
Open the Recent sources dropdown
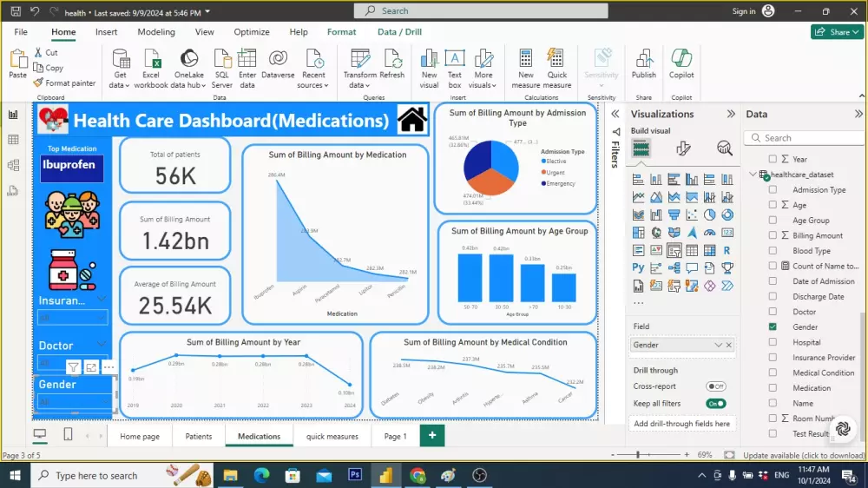coord(312,69)
